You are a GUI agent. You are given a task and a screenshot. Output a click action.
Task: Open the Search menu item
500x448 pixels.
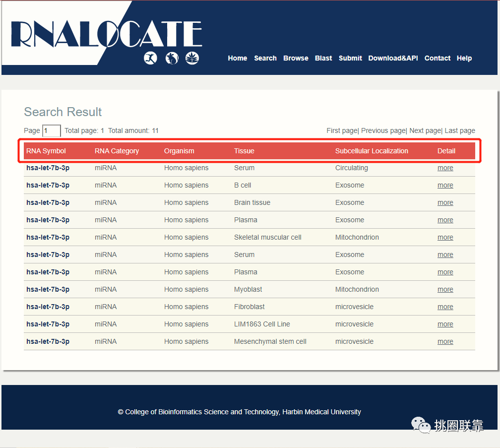(265, 58)
